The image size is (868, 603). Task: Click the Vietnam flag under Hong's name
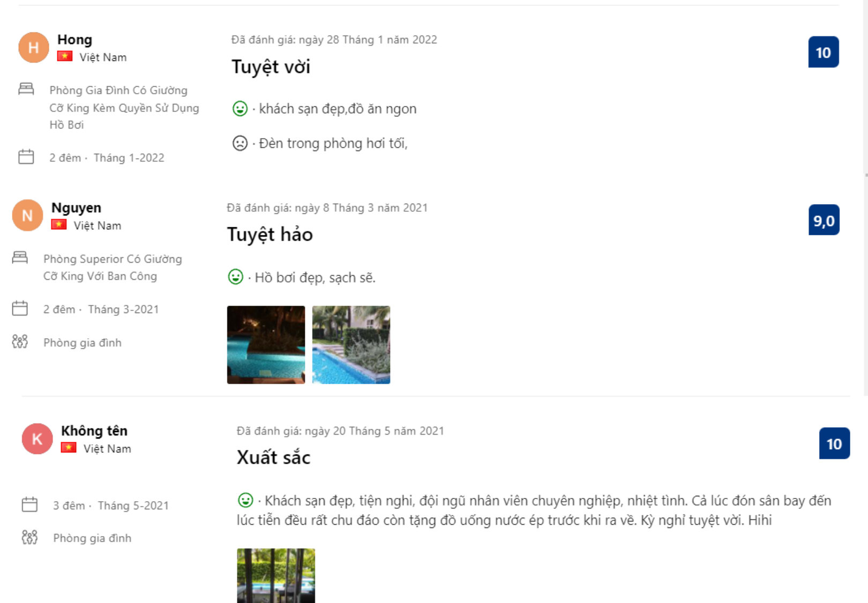coord(65,56)
